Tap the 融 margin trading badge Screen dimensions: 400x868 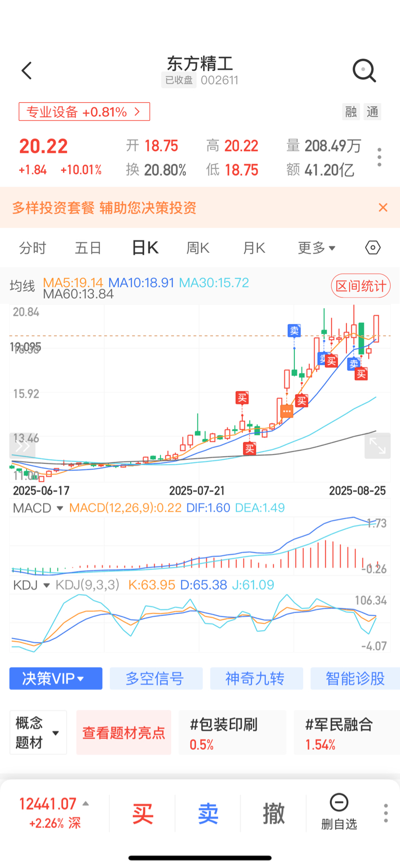click(x=351, y=112)
